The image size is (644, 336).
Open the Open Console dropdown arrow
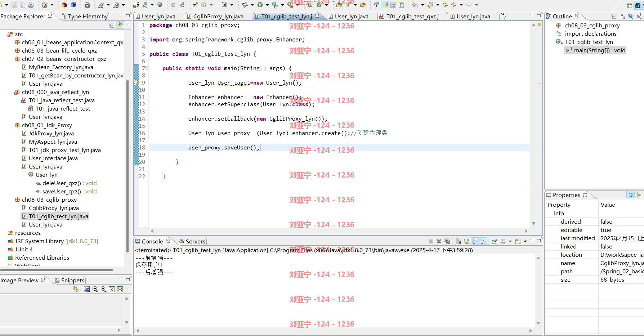tap(525, 241)
